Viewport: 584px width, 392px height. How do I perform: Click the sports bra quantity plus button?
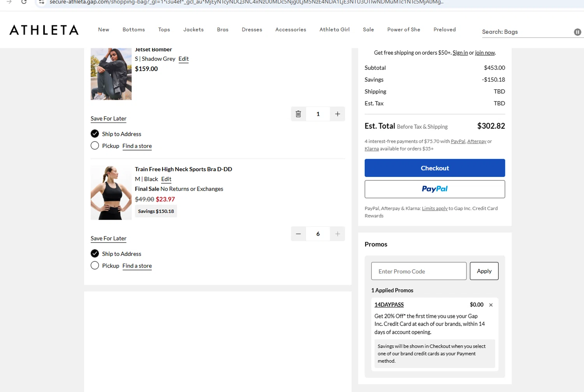(338, 234)
